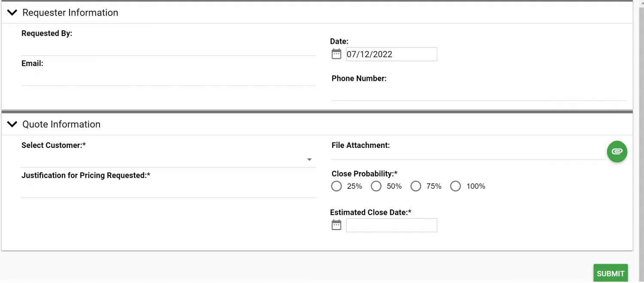The image size is (644, 283).
Task: Open the Select Customer dropdown
Action: click(168, 160)
